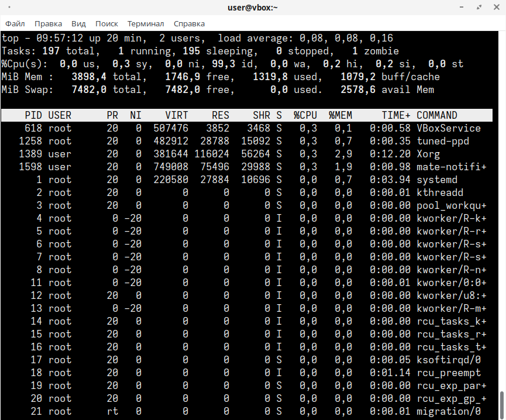Viewport: 506px width, 420px height.
Task: Click on the systemd process name
Action: coord(436,180)
